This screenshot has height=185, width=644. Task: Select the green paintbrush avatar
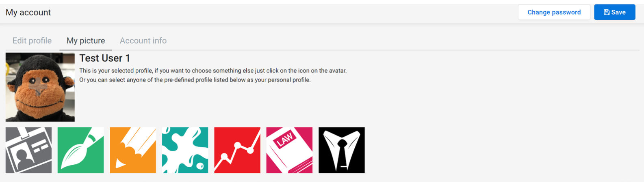pos(80,150)
